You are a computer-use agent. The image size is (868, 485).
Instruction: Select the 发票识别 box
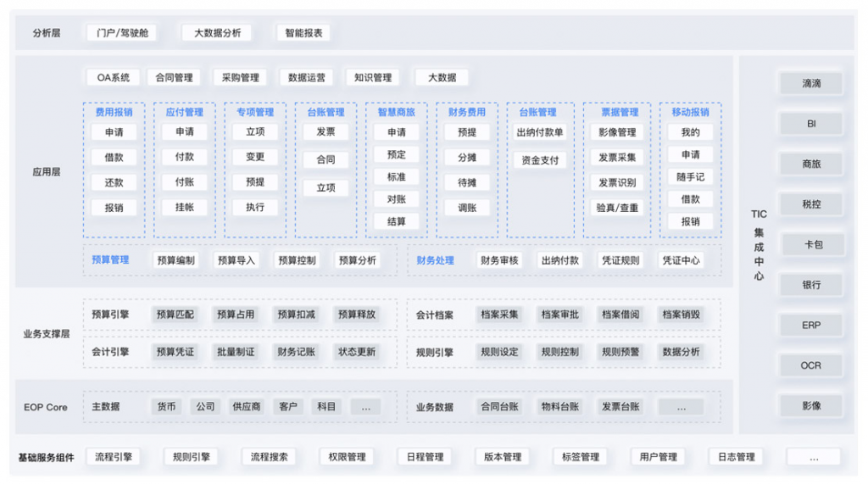[x=617, y=182]
